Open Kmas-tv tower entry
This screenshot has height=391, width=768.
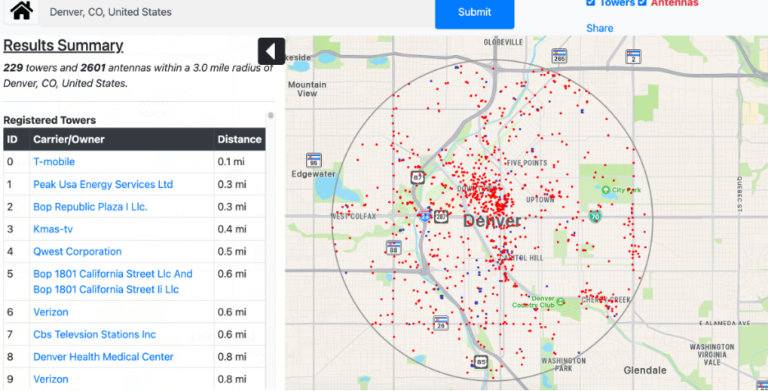[x=53, y=229]
